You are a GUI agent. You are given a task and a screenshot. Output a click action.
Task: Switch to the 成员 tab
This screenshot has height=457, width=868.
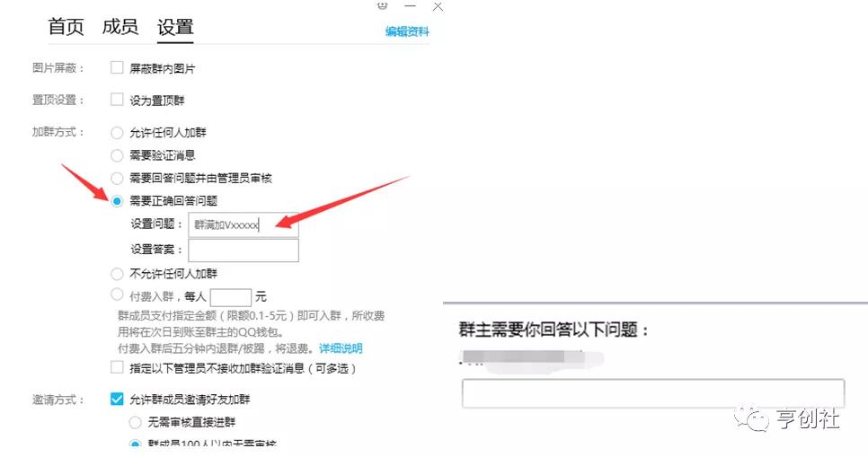120,27
